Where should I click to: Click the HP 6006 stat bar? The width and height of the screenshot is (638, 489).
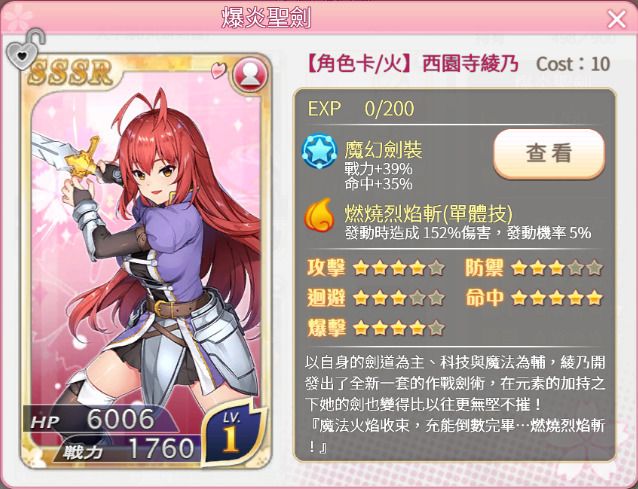tap(98, 419)
